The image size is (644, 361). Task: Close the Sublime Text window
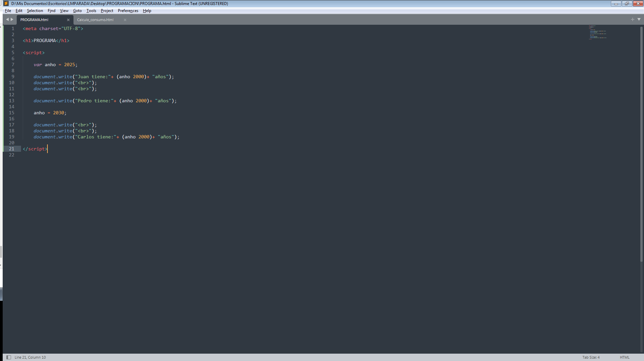(x=638, y=4)
